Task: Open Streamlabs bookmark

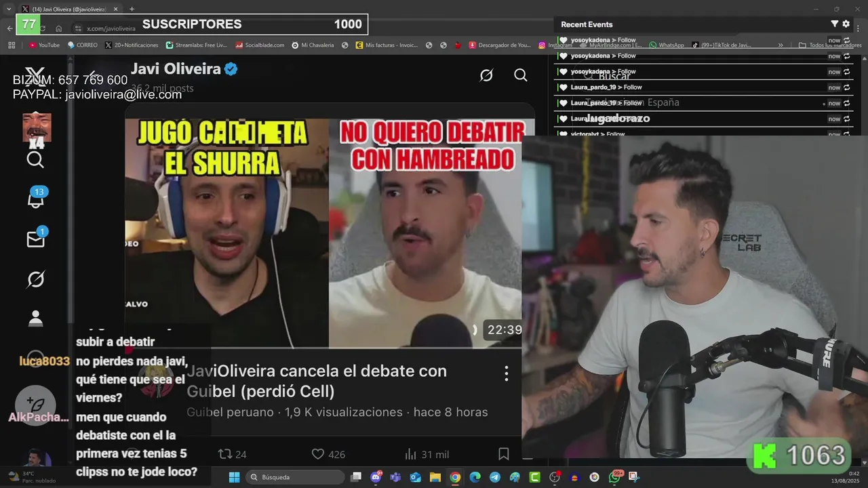Action: pyautogui.click(x=197, y=45)
